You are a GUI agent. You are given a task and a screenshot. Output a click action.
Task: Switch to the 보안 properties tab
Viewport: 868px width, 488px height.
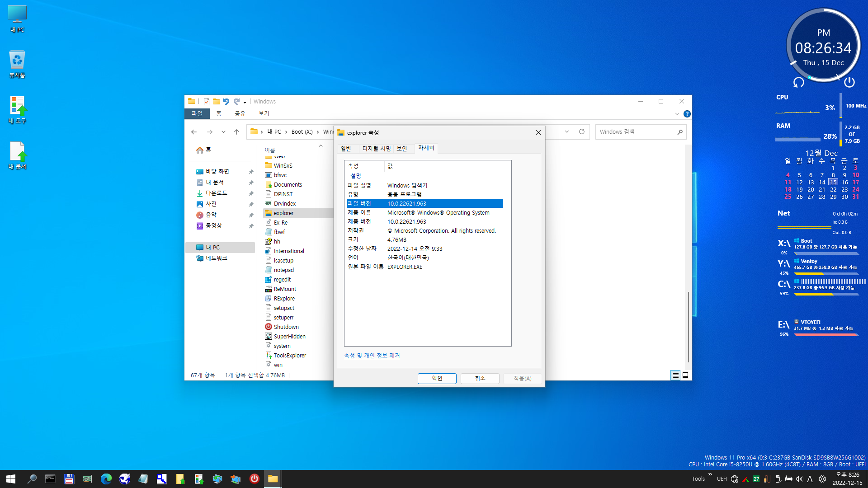tap(402, 149)
